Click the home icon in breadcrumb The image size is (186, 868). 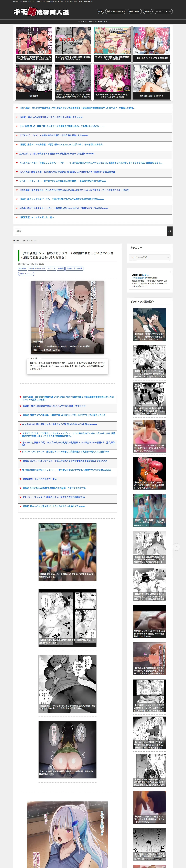point(14,241)
